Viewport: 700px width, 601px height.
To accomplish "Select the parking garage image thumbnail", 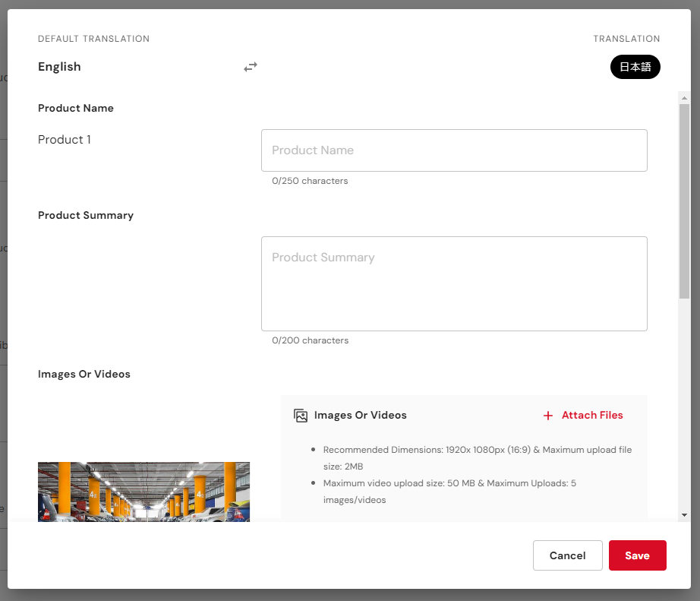I will 143,492.
